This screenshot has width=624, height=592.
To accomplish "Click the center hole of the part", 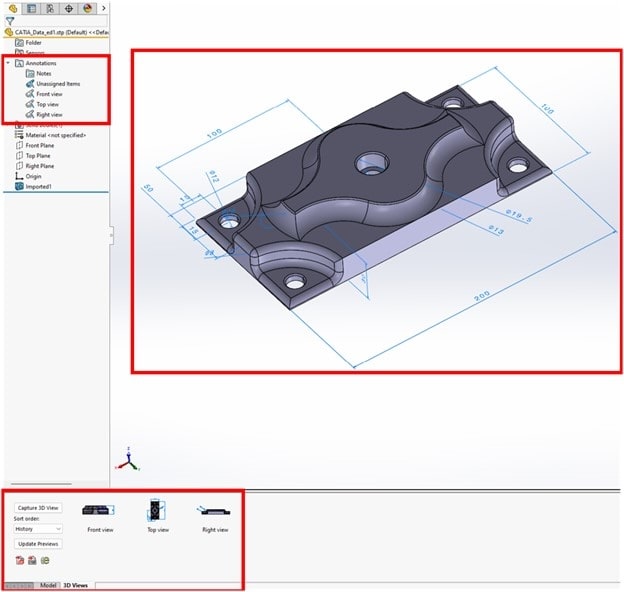I will [372, 164].
